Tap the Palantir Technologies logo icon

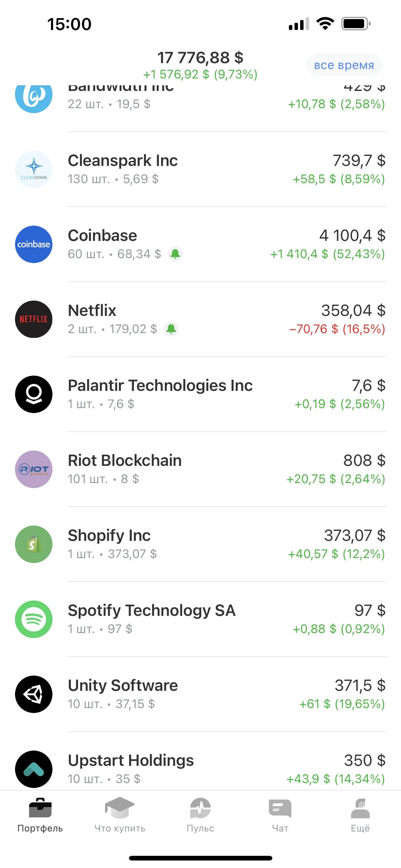tap(34, 394)
